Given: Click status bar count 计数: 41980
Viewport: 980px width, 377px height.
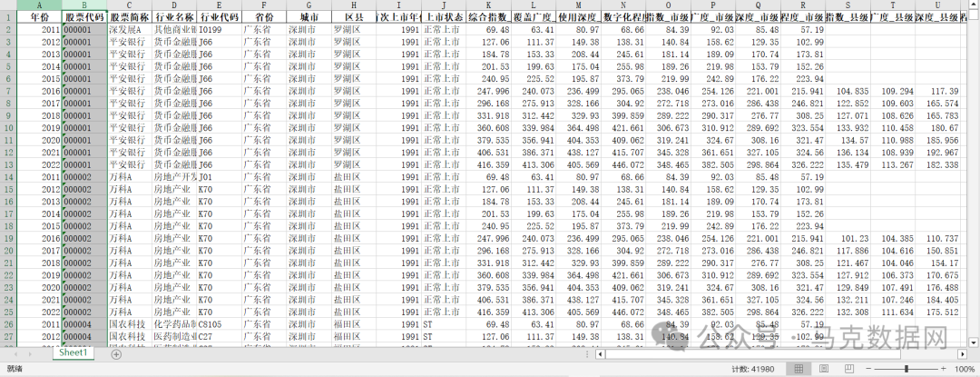Looking at the screenshot, I should click(753, 369).
